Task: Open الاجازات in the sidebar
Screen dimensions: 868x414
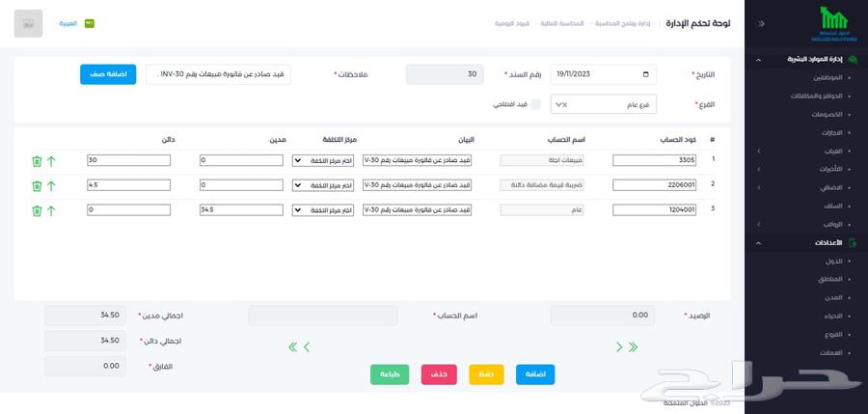Action: 832,132
